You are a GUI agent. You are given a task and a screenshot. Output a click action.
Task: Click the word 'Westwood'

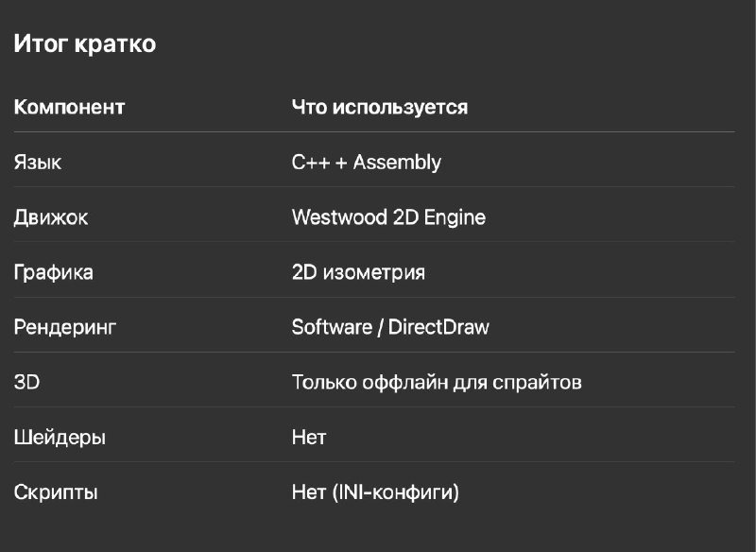(x=336, y=217)
